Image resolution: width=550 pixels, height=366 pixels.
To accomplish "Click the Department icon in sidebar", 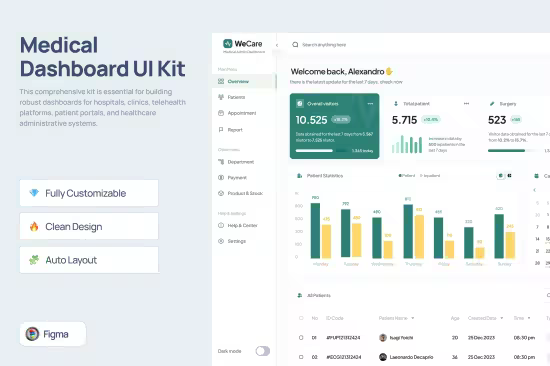I will pyautogui.click(x=221, y=162).
